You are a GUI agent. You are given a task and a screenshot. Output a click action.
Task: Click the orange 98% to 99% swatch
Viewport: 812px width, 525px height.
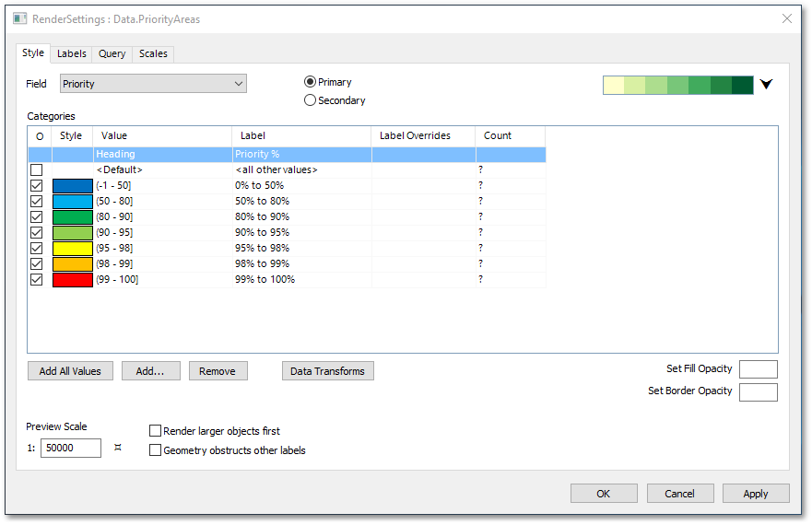(73, 264)
